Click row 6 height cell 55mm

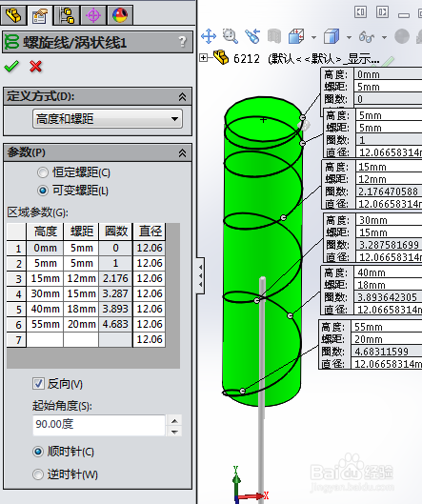pyautogui.click(x=45, y=324)
